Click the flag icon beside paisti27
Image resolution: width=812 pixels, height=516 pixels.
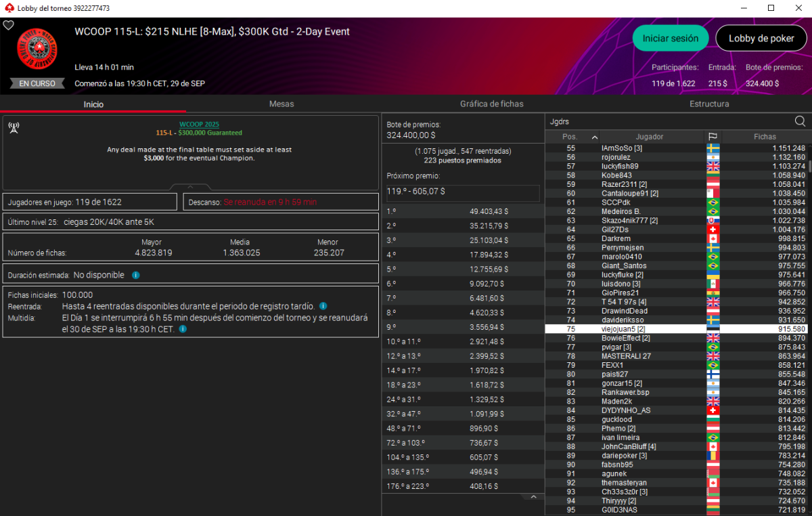pos(713,374)
